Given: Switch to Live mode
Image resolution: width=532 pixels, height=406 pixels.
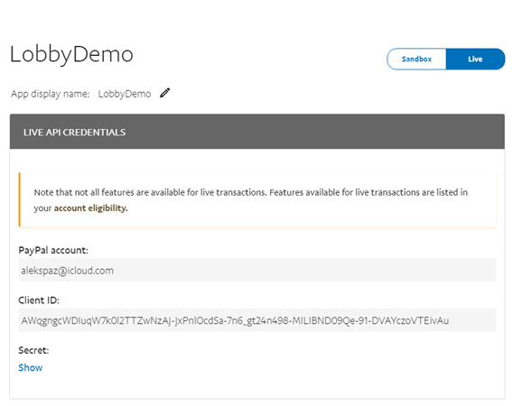Looking at the screenshot, I should point(475,59).
